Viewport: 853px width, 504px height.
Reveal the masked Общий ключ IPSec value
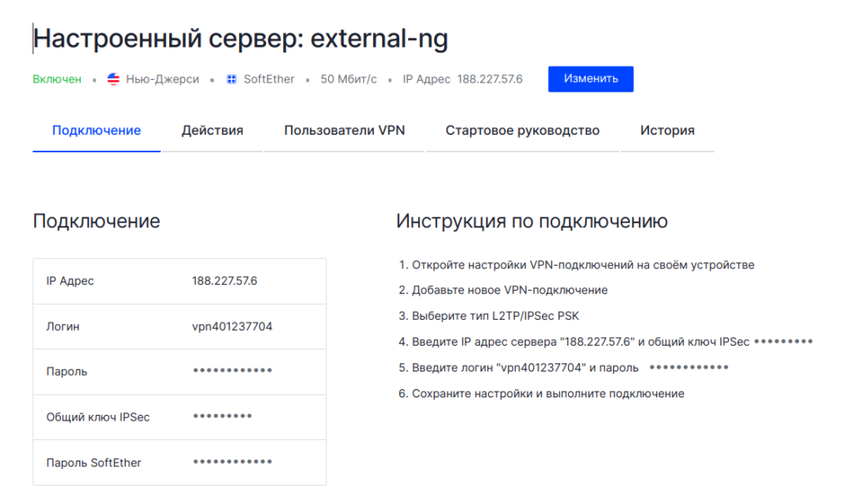[222, 417]
